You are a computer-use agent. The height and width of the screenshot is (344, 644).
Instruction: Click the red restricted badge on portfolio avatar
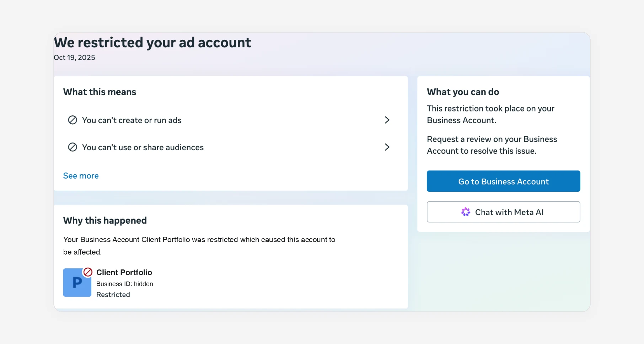(88, 272)
